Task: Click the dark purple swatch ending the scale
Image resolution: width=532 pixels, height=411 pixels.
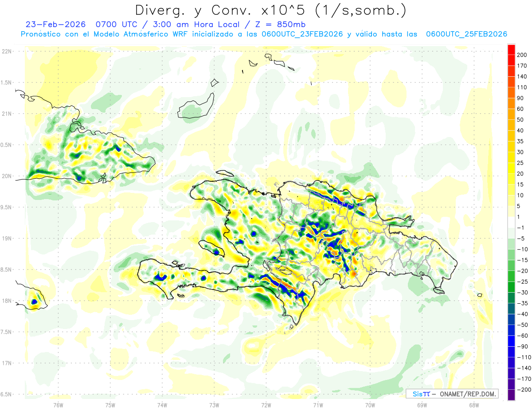Action: (x=511, y=395)
